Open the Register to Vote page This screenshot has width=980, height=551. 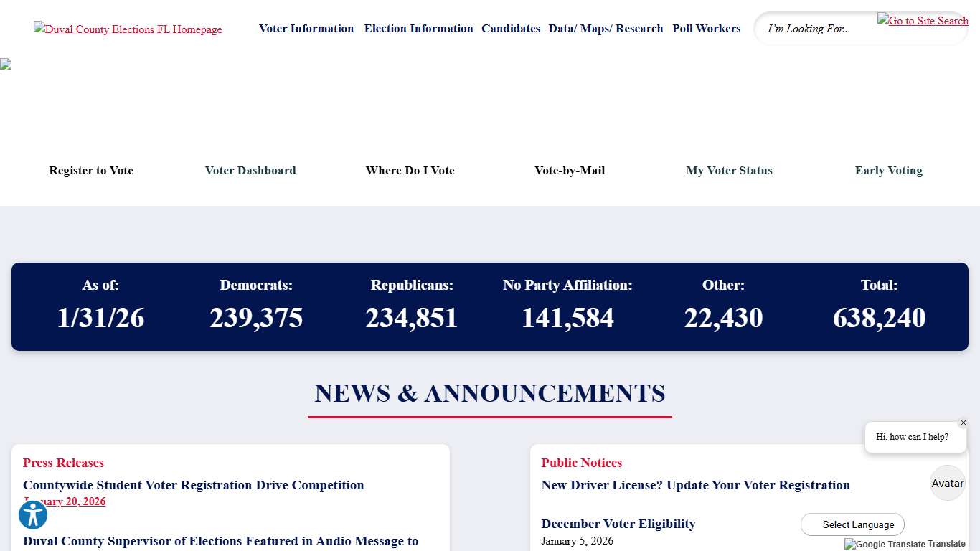91,171
